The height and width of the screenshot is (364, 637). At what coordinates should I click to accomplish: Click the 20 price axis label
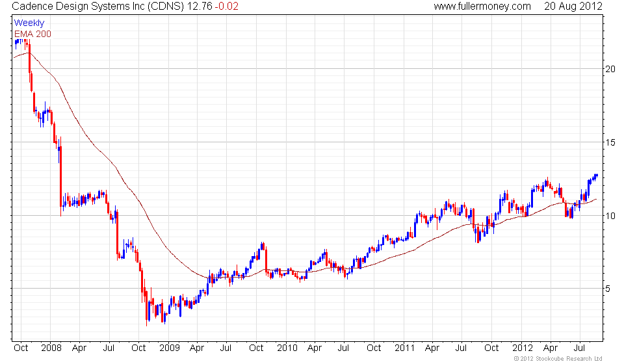[x=610, y=69]
